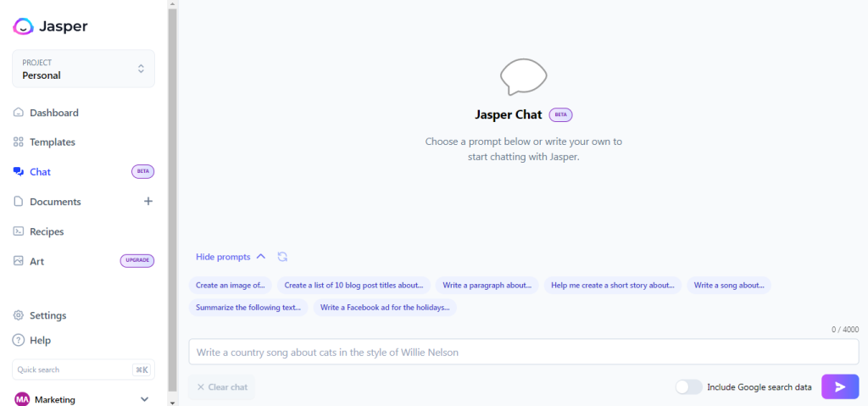The image size is (868, 406).
Task: Click the UPGRADE badge beside Art
Action: pyautogui.click(x=137, y=261)
